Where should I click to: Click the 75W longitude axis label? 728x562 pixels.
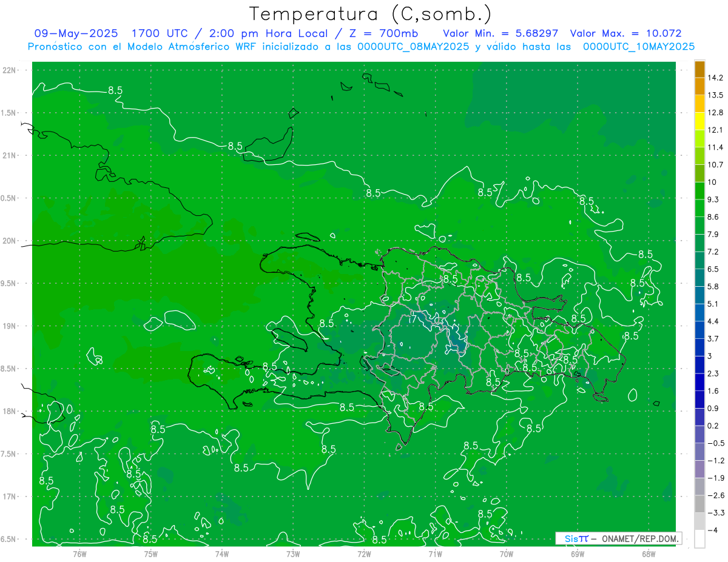(x=151, y=554)
